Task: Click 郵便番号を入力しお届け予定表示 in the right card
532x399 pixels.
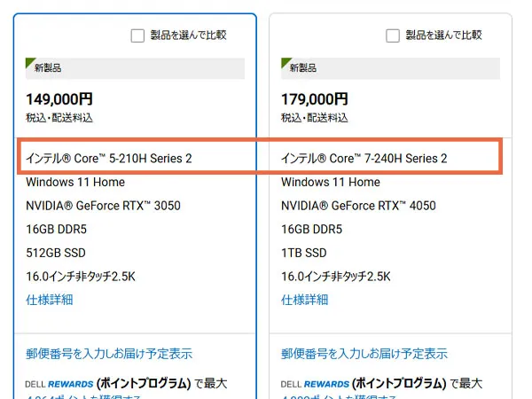Action: coord(364,353)
